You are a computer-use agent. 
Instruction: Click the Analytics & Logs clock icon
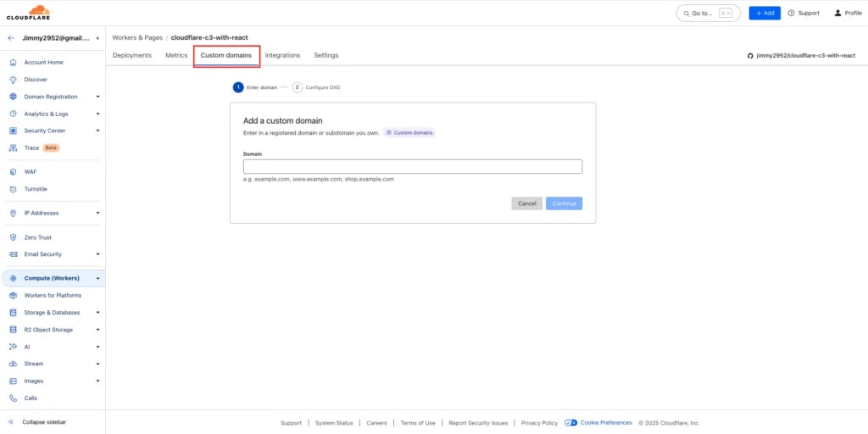(14, 114)
